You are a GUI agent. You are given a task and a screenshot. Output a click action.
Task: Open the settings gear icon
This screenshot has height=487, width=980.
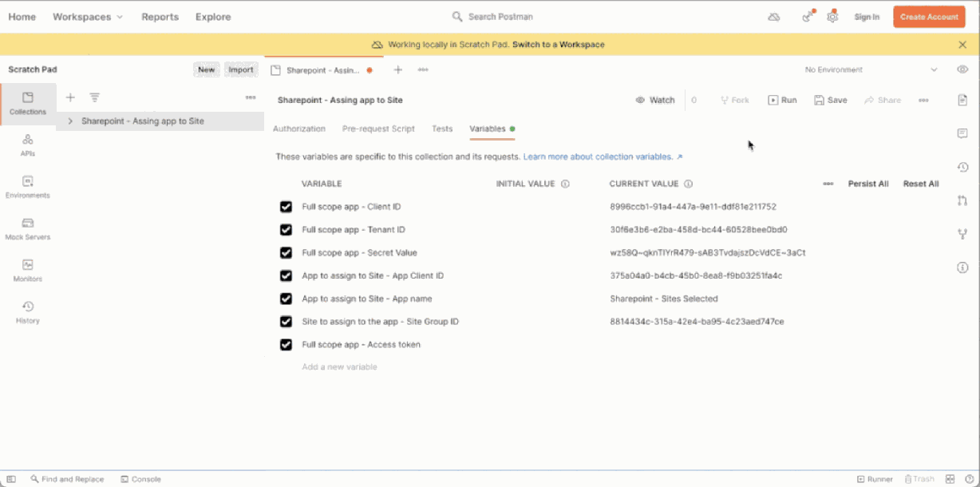point(832,17)
